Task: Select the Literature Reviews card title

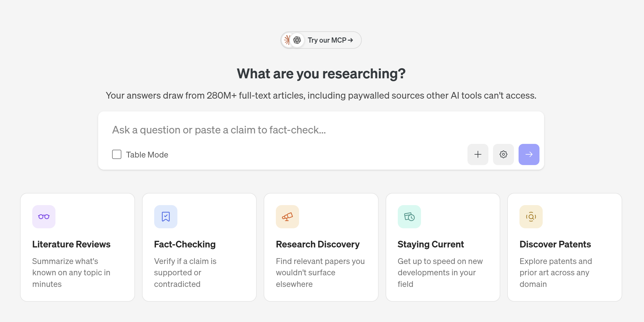Action: coord(71,244)
